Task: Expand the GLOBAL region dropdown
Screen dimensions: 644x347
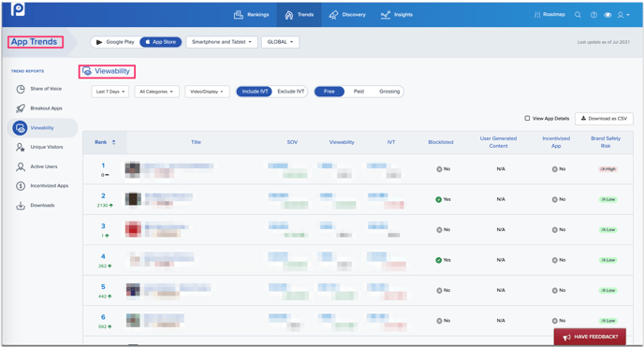Action: (280, 42)
